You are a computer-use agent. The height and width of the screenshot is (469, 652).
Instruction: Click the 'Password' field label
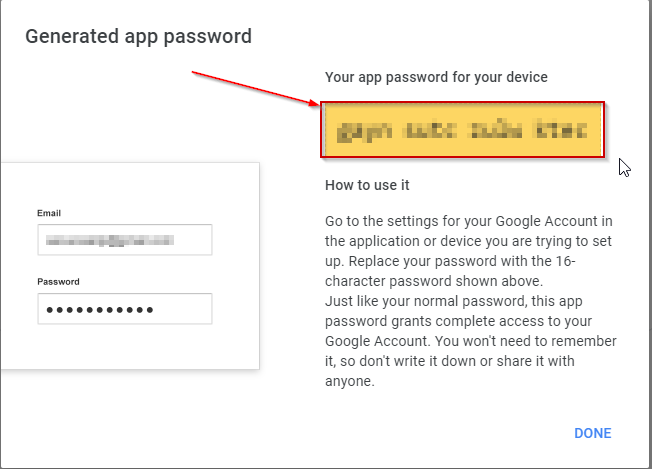click(x=58, y=282)
